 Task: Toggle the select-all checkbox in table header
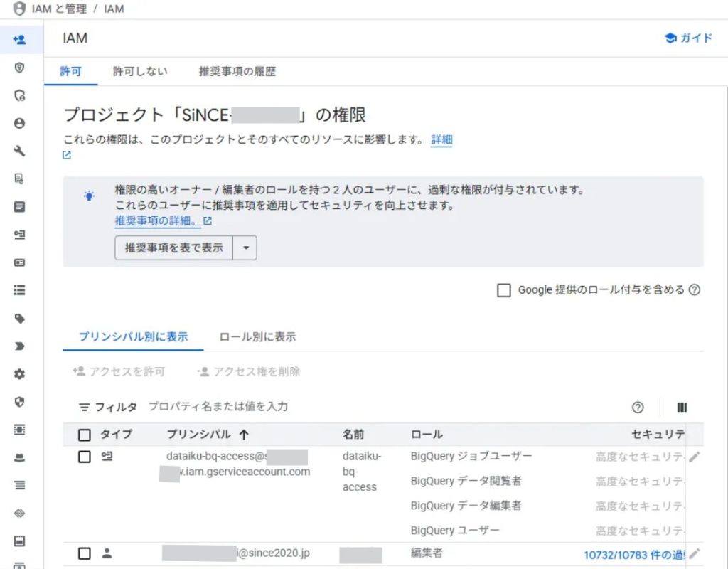click(85, 435)
